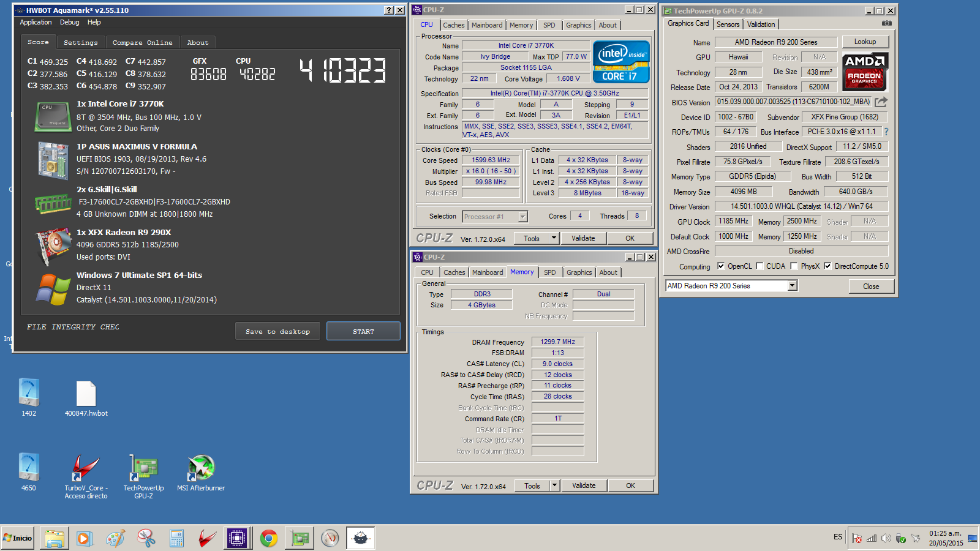Switch to the Compare Online tab
This screenshot has height=551, width=980.
(143, 43)
